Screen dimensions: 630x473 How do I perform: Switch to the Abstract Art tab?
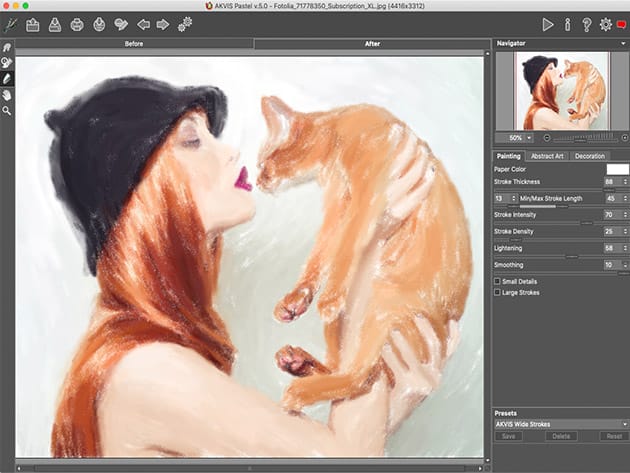pyautogui.click(x=547, y=156)
